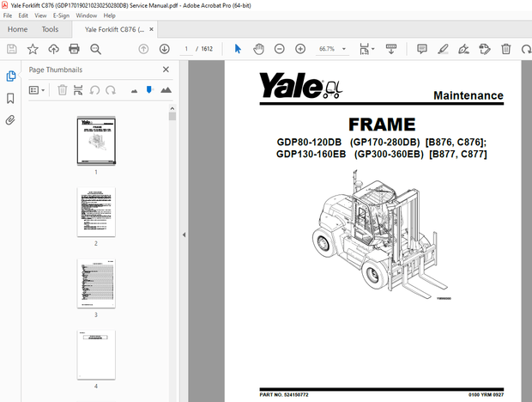The height and width of the screenshot is (402, 532).
Task: Collapse the navigation pane arrow
Action: pos(184,234)
